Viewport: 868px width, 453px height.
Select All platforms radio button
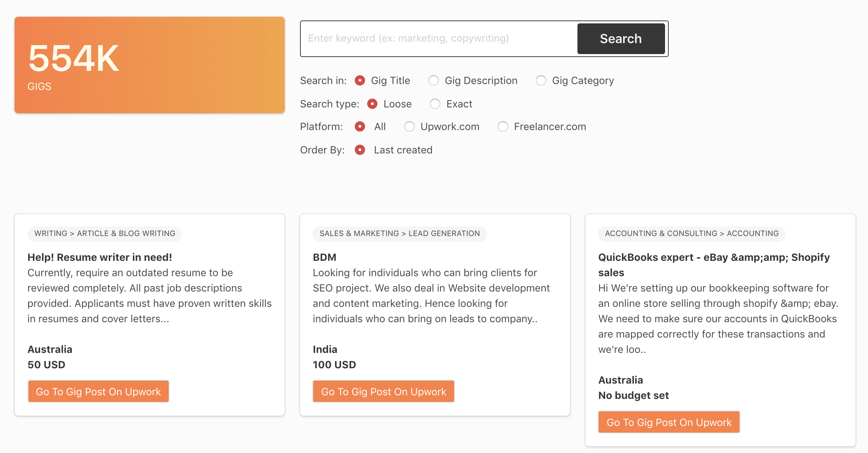[x=360, y=127]
